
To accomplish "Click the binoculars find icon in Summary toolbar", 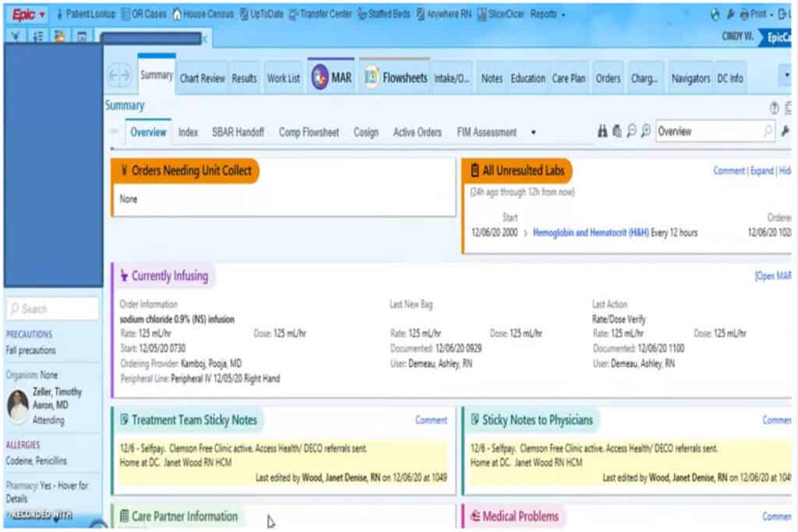I will [602, 132].
